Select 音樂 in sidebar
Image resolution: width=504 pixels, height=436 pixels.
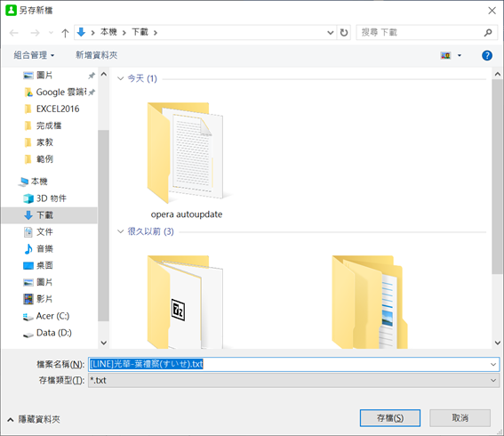click(x=44, y=248)
